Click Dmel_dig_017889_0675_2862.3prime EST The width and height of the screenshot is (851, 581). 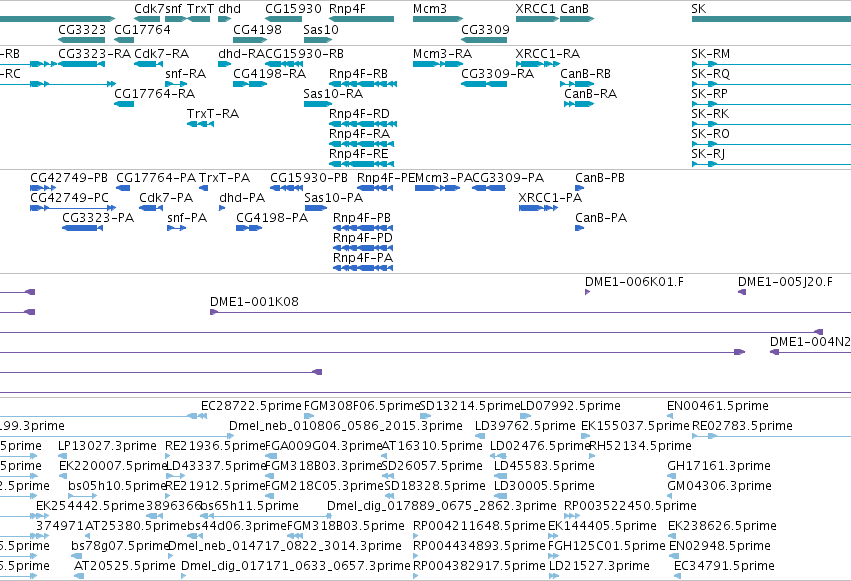442,506
